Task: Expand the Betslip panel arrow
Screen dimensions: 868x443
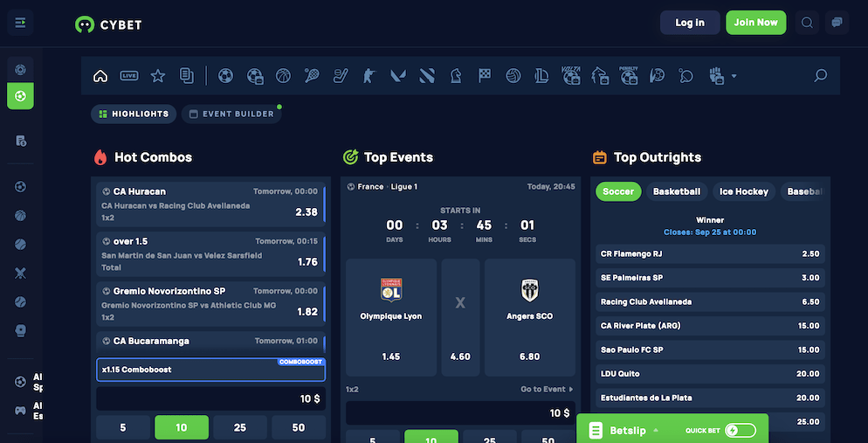Action: pos(656,430)
